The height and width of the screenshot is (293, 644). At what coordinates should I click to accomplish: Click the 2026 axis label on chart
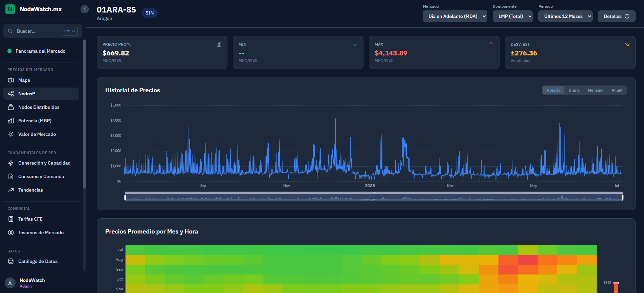coord(370,186)
